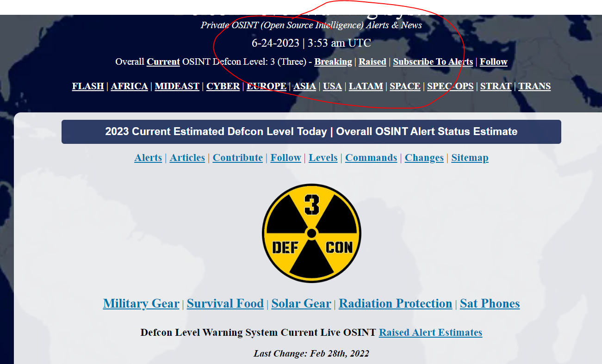Click Subscribe To Alerts link
The height and width of the screenshot is (364, 602).
pyautogui.click(x=433, y=62)
